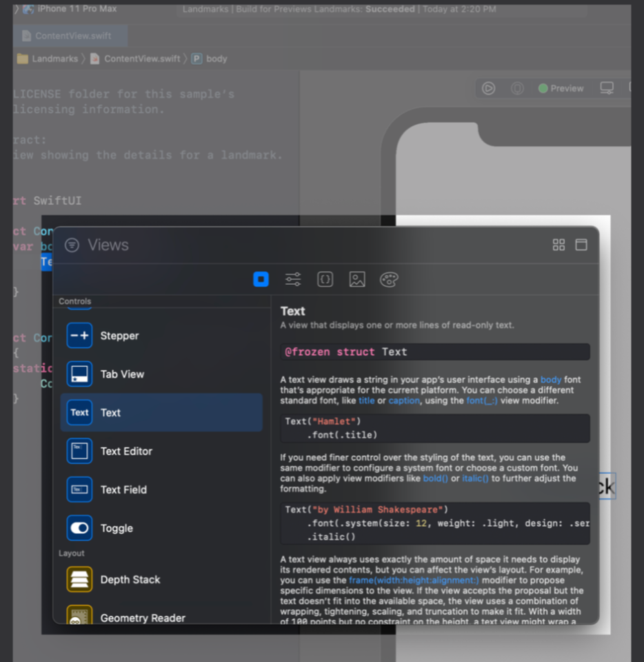The width and height of the screenshot is (644, 662).
Task: Click the Text("Hamlet") code sample
Action: (x=435, y=428)
